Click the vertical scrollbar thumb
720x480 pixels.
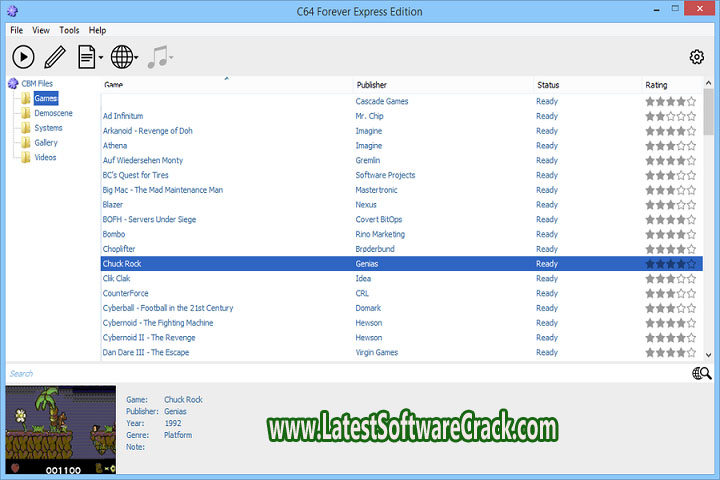coord(709,112)
